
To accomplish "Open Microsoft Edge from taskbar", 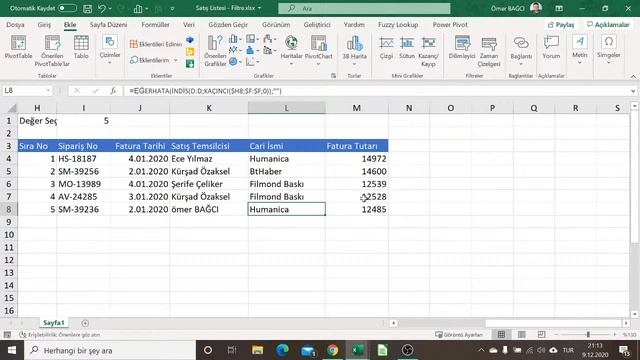I will [282, 350].
